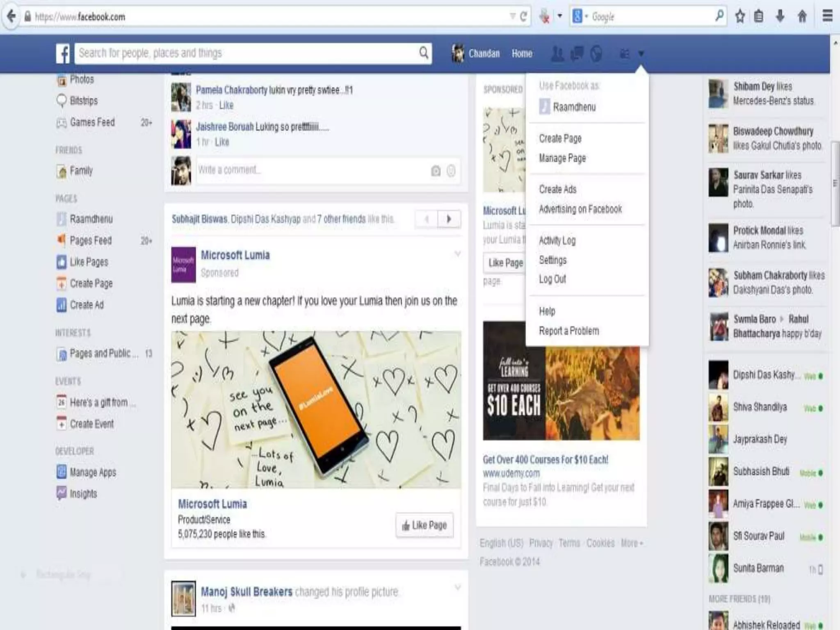Click Firefox bookmark star icon
This screenshot has width=840, height=630.
pos(740,16)
